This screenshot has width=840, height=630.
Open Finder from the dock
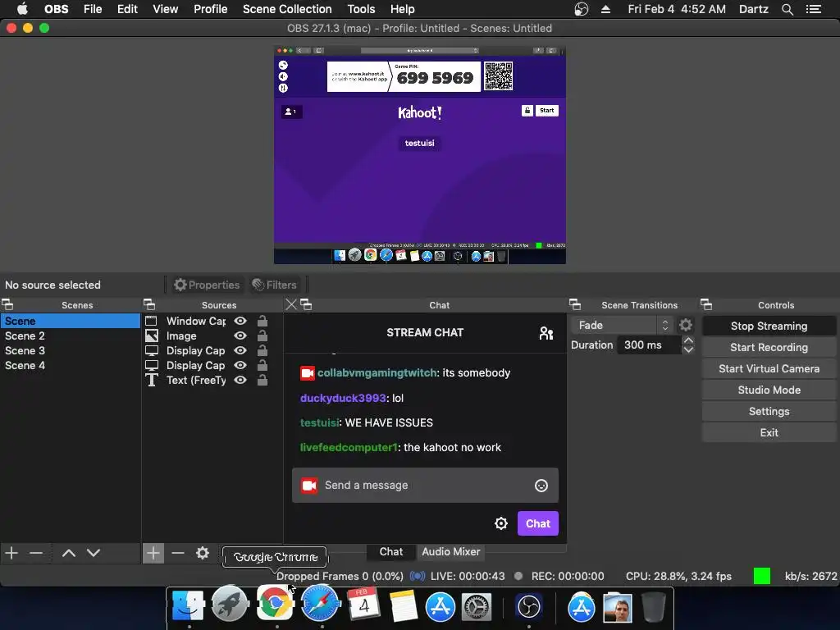coord(188,606)
